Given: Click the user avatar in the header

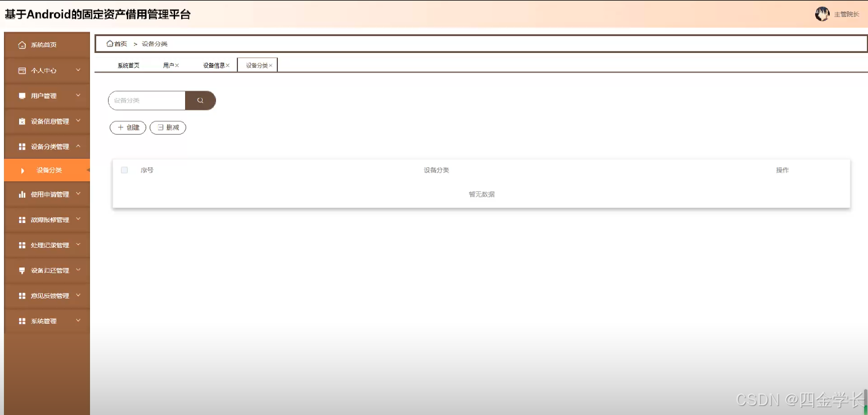Looking at the screenshot, I should point(822,14).
